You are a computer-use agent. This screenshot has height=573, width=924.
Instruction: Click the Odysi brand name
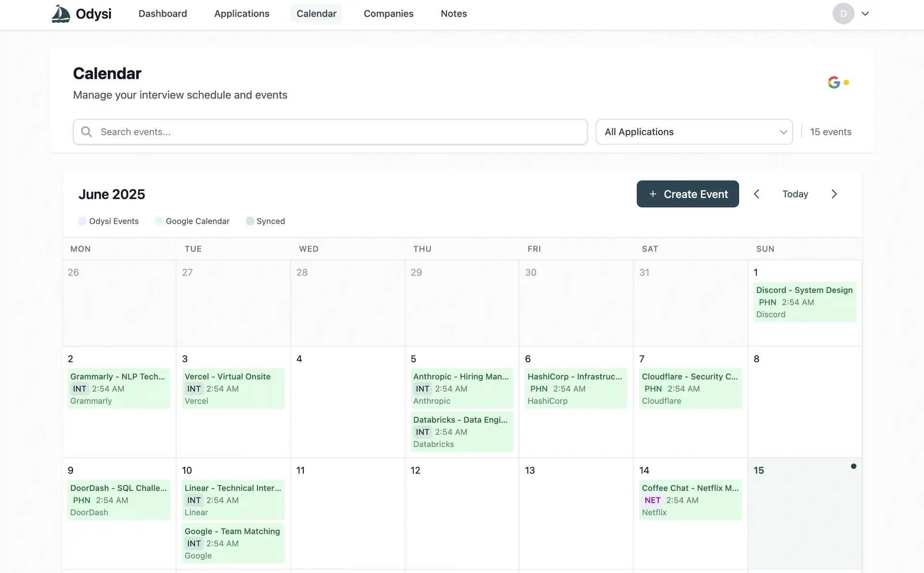pyautogui.click(x=93, y=13)
